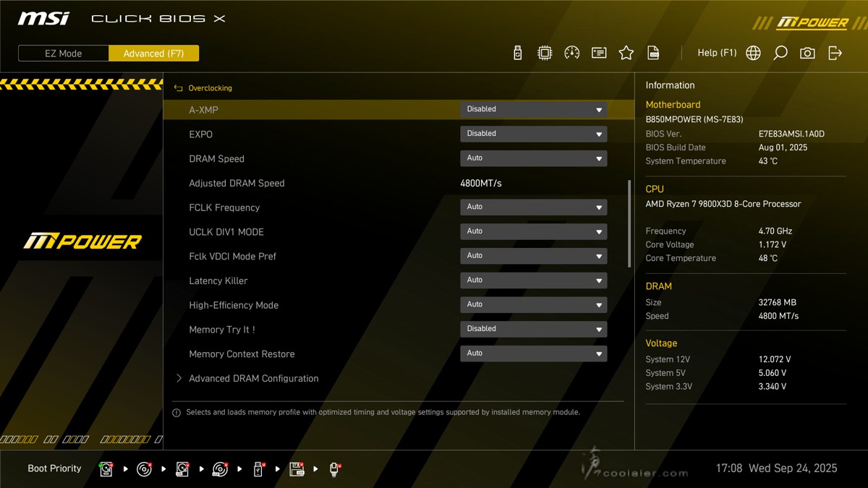
Task: Switch to Advanced (F7) mode
Action: coord(153,53)
